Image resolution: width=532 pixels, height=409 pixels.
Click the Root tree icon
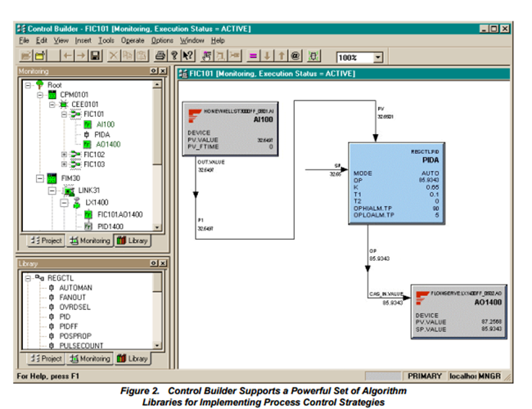click(39, 84)
